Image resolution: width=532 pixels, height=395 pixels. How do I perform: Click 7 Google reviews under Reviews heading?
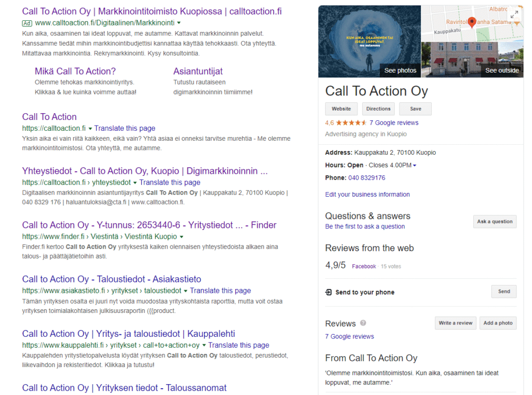[350, 336]
